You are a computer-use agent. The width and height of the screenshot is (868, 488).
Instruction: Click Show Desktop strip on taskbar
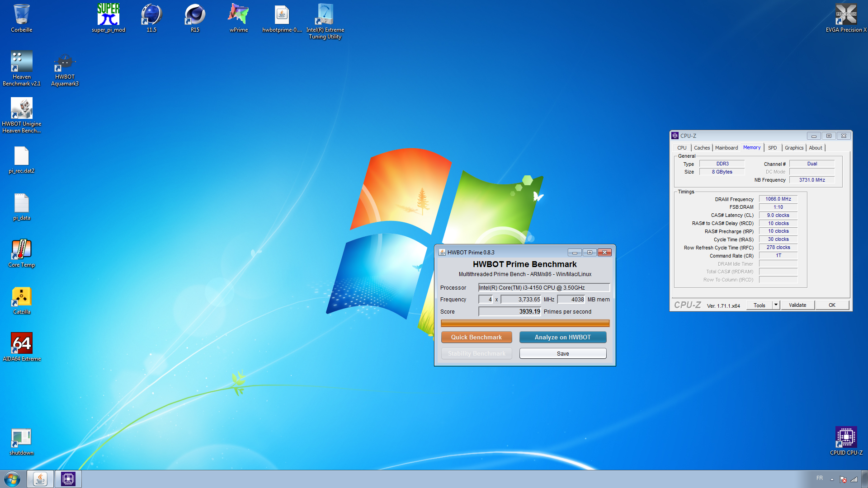pyautogui.click(x=865, y=479)
